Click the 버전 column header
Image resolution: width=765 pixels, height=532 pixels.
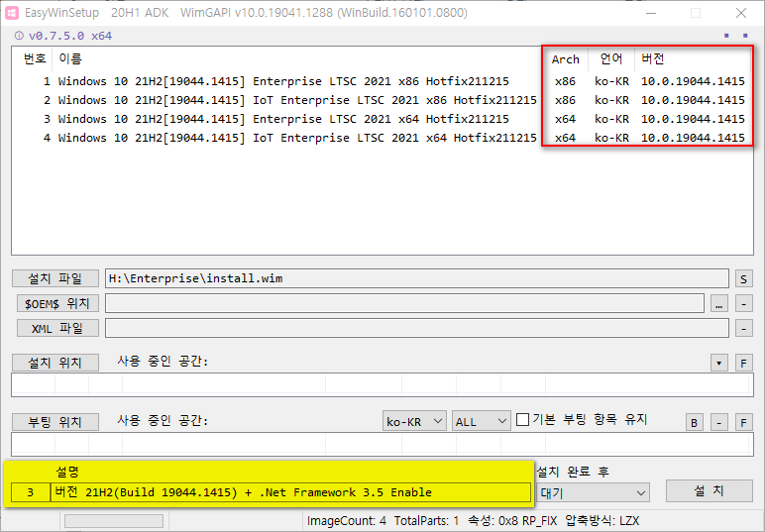pyautogui.click(x=653, y=59)
